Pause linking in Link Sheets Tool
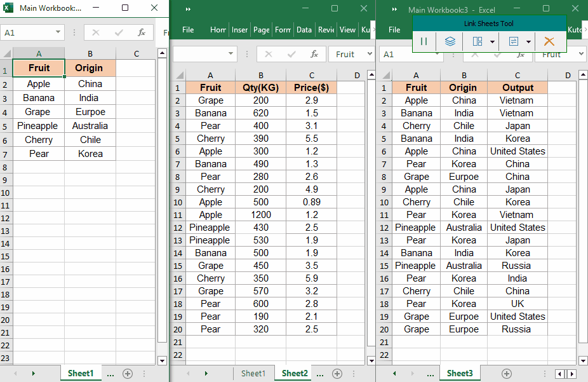This screenshot has width=588, height=382. point(424,41)
